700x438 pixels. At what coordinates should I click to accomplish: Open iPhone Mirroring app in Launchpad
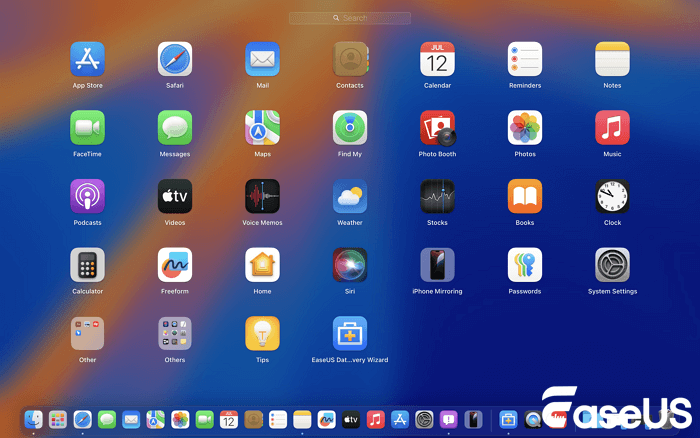(x=438, y=265)
